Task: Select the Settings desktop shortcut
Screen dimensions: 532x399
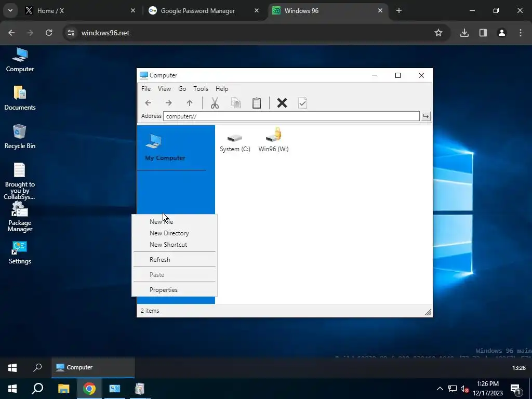Action: [20, 253]
